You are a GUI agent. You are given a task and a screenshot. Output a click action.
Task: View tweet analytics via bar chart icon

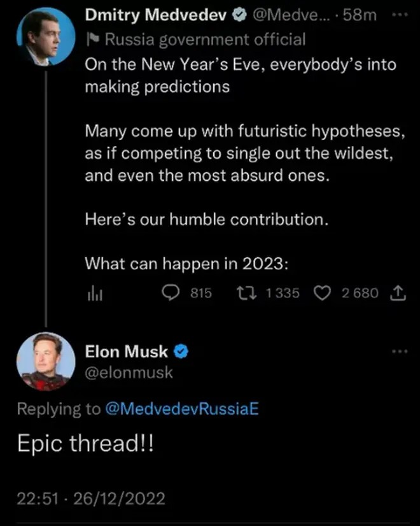pyautogui.click(x=94, y=293)
